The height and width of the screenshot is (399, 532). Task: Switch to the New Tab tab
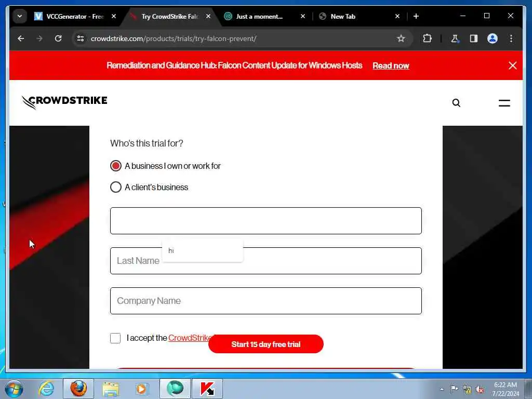click(343, 16)
